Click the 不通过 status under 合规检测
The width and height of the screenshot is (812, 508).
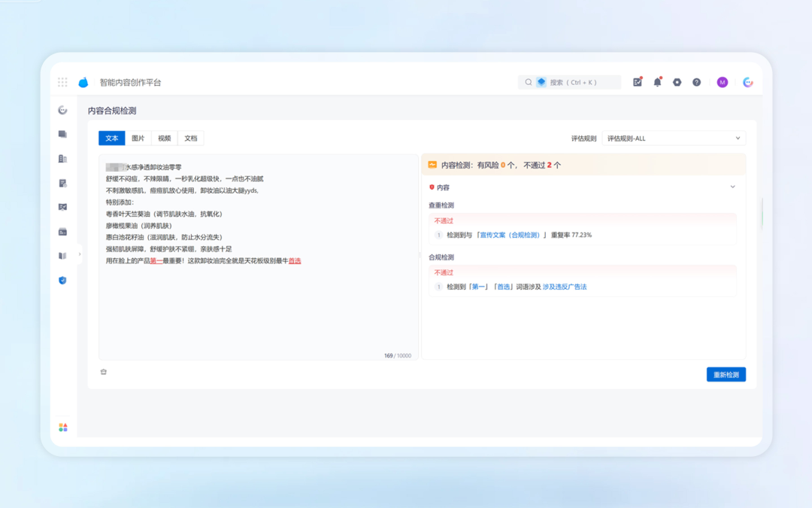[444, 272]
